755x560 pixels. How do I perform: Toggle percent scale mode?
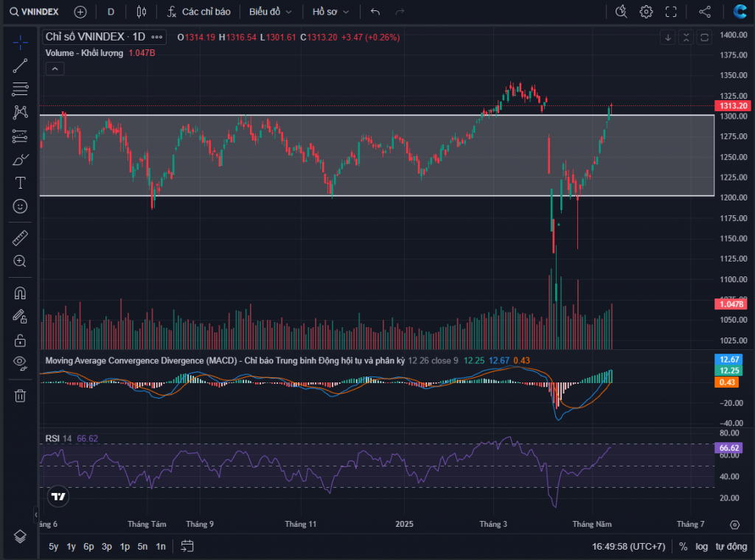point(683,547)
